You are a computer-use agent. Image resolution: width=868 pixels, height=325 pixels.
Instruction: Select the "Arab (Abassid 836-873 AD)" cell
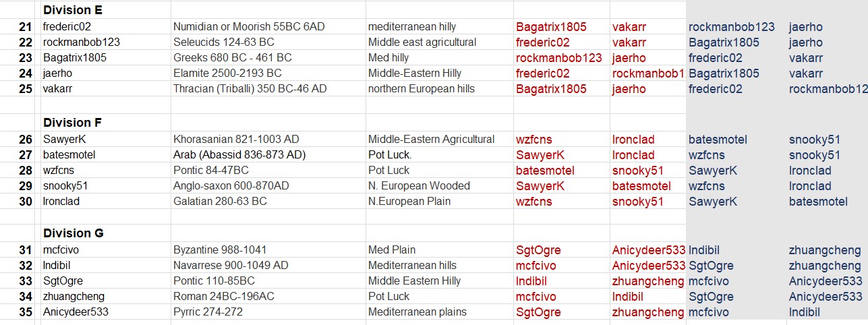pos(239,155)
